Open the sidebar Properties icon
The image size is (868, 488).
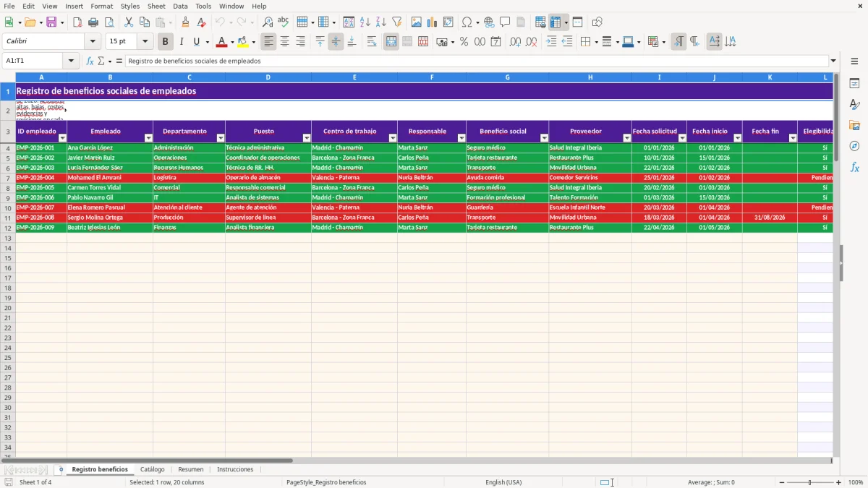[x=854, y=83]
